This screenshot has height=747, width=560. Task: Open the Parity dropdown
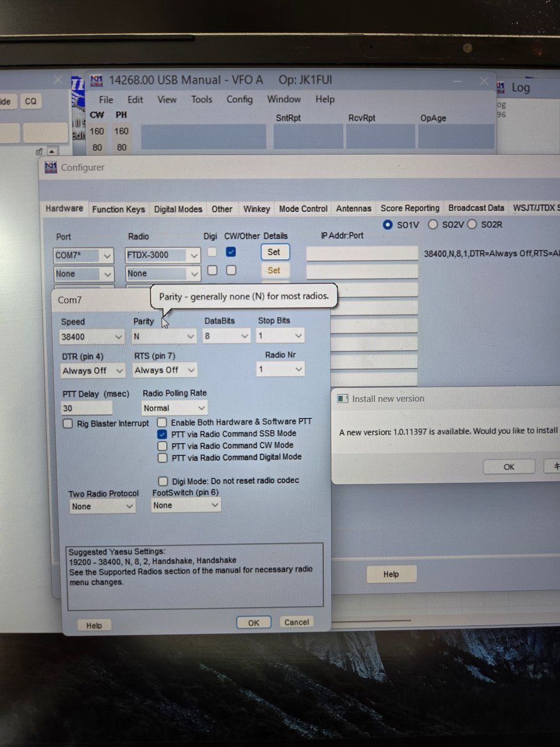coord(164,336)
